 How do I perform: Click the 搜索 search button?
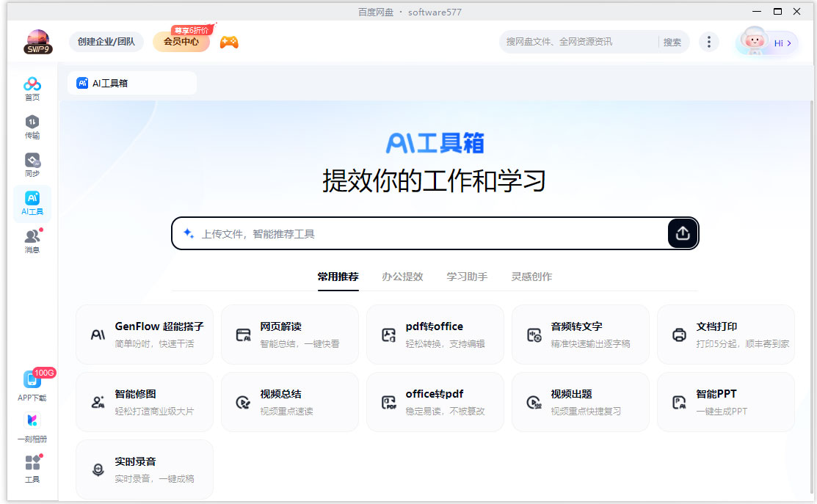672,42
